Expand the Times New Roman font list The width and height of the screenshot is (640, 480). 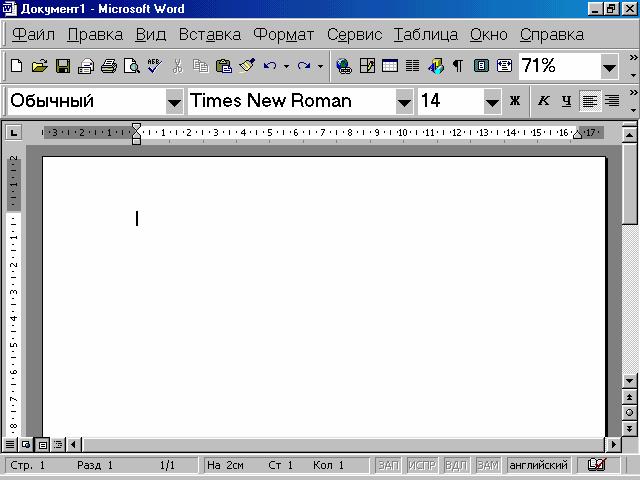404,102
